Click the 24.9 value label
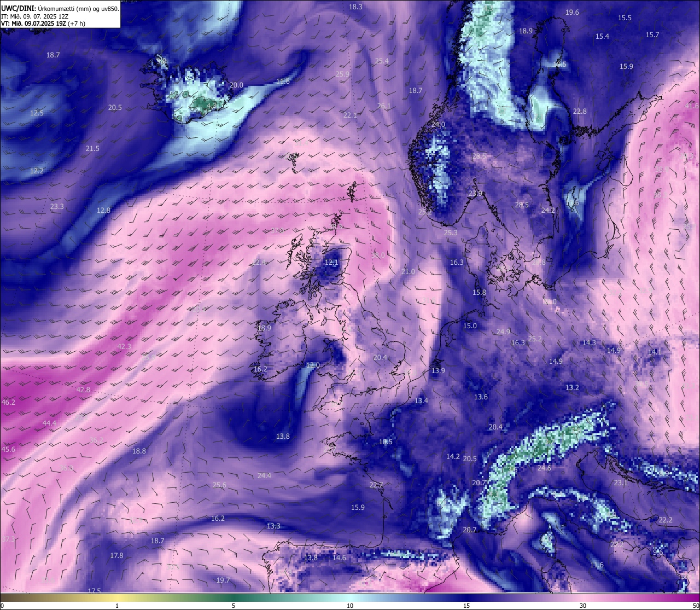 click(503, 332)
